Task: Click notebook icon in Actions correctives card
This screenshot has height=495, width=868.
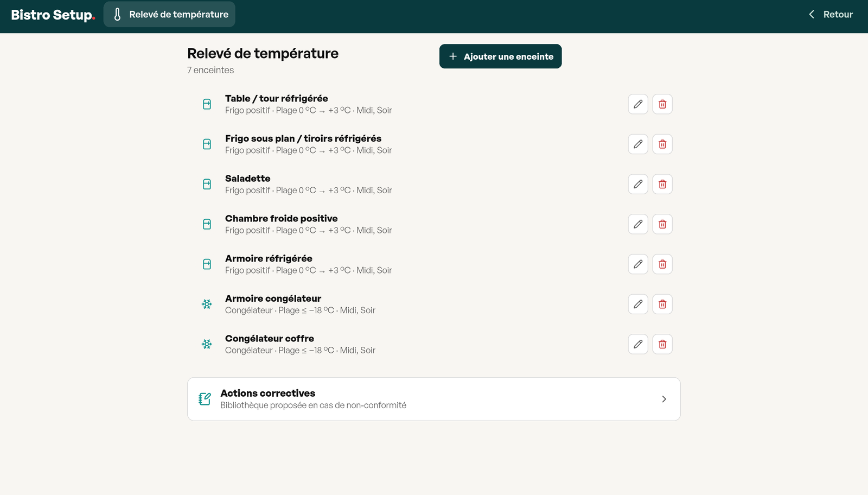Action: 205,399
